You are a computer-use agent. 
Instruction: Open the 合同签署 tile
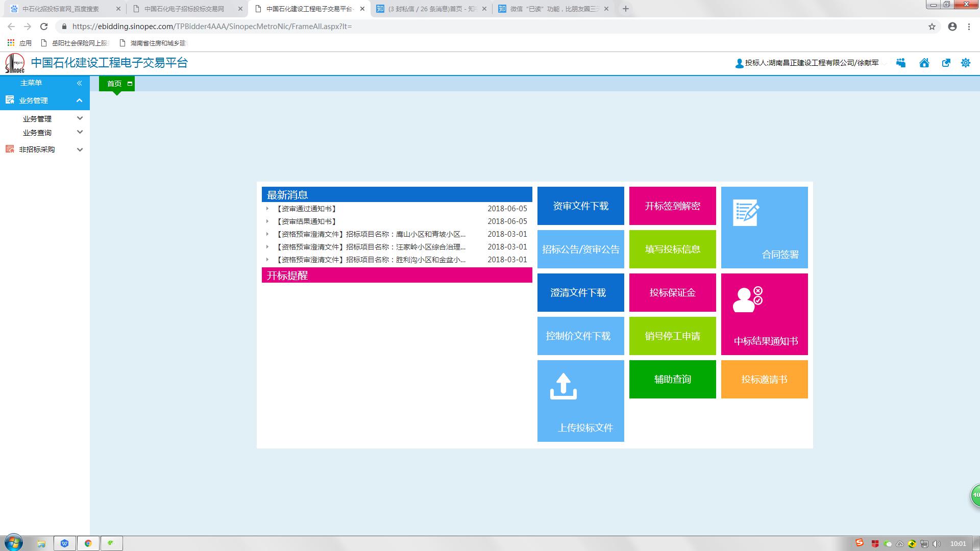coord(764,228)
